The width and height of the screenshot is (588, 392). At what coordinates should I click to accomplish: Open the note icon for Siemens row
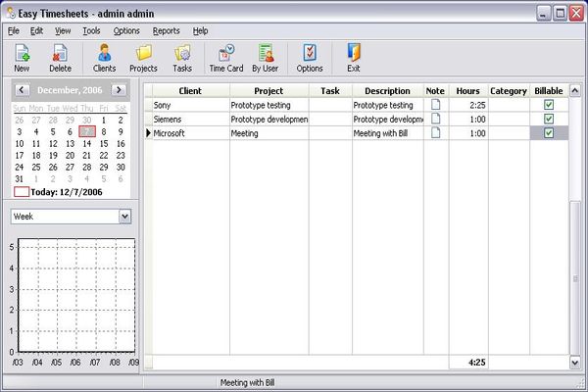point(436,119)
